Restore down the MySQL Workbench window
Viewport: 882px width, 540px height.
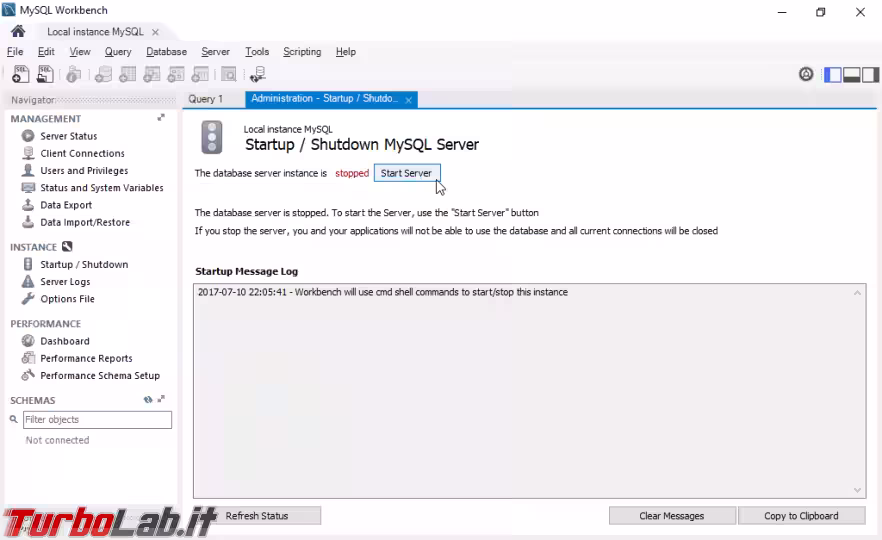821,12
